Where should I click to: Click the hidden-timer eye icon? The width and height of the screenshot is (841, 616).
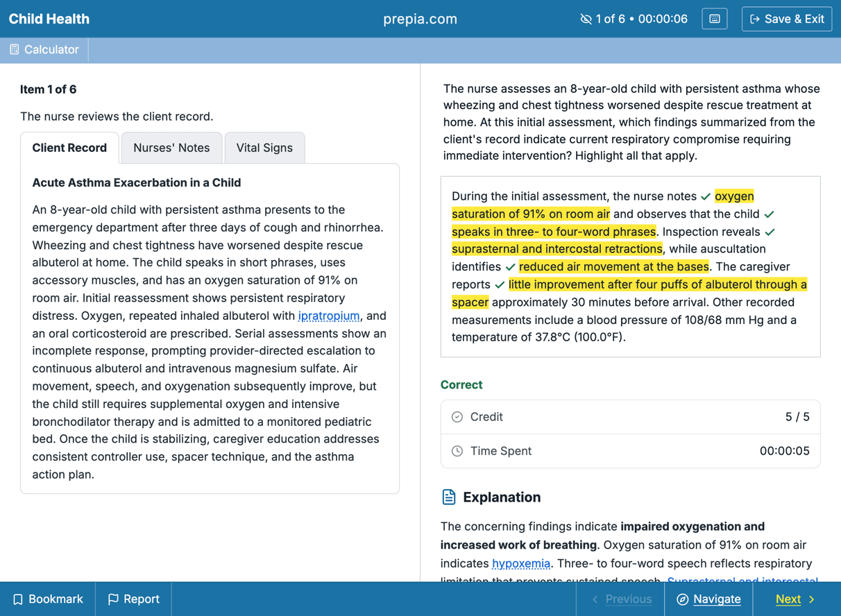[x=586, y=19]
